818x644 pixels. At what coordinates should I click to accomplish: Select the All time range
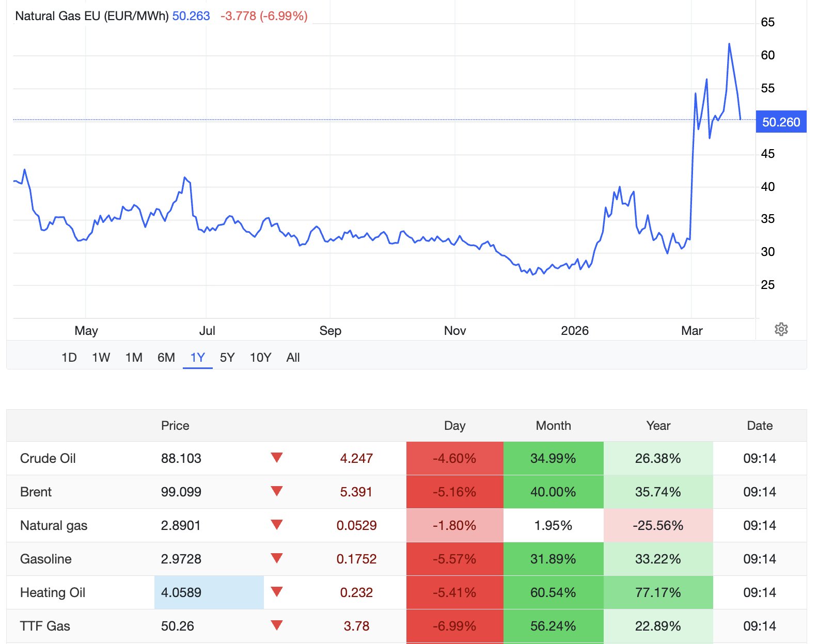293,358
